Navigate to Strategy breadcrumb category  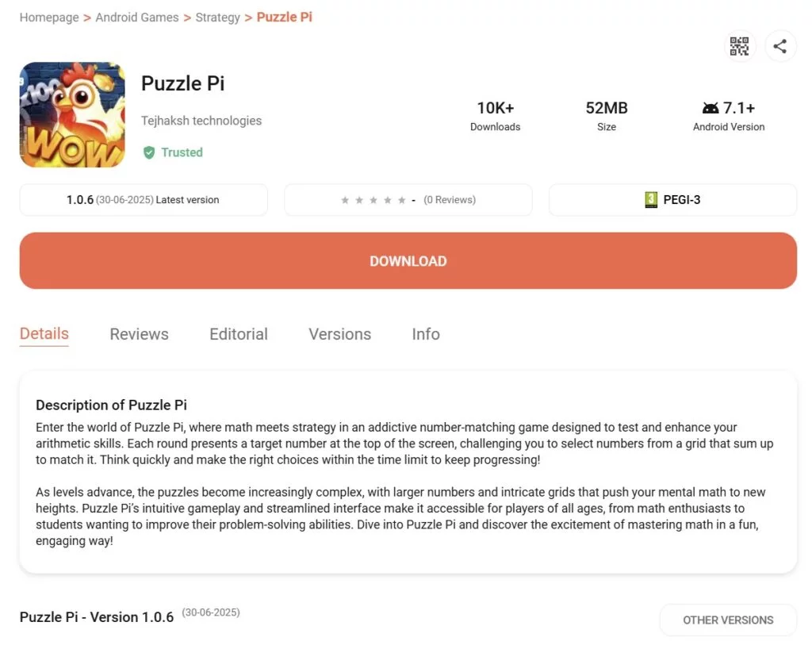pyautogui.click(x=217, y=17)
